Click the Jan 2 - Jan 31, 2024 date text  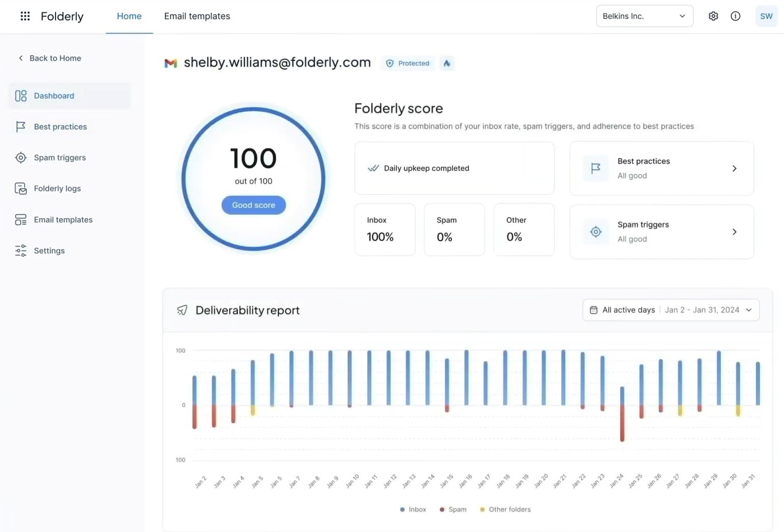click(x=702, y=310)
